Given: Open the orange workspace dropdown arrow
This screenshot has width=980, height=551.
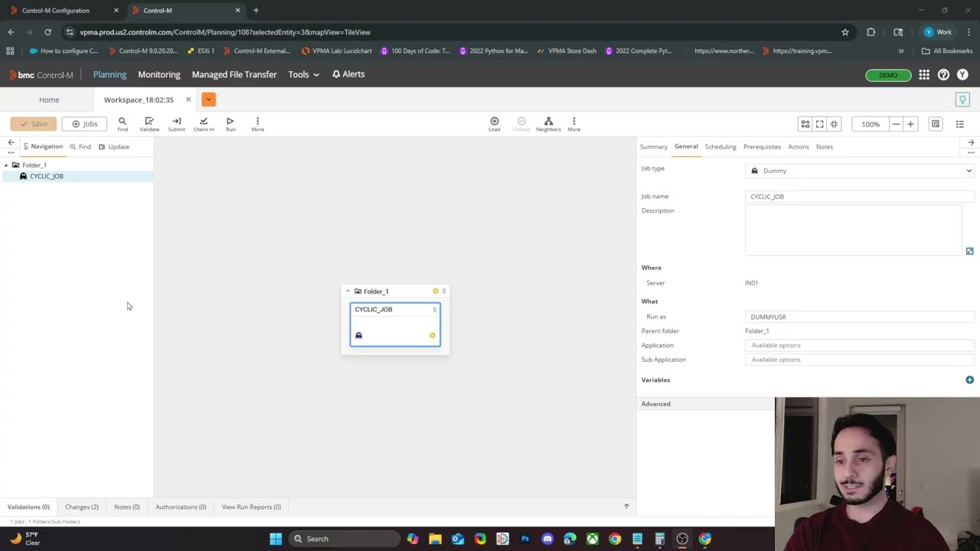Looking at the screenshot, I should tap(208, 99).
